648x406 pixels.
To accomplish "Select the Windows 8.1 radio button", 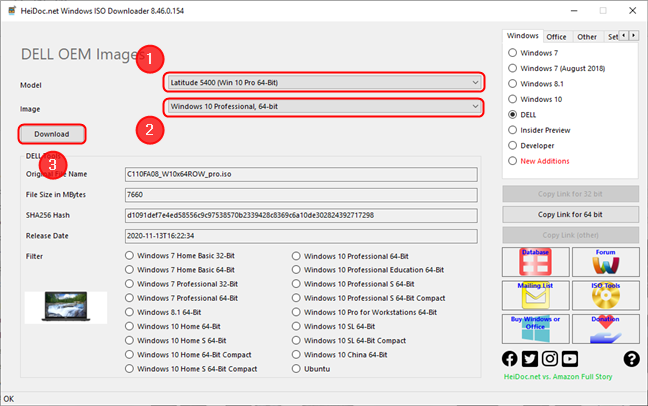I will point(512,84).
